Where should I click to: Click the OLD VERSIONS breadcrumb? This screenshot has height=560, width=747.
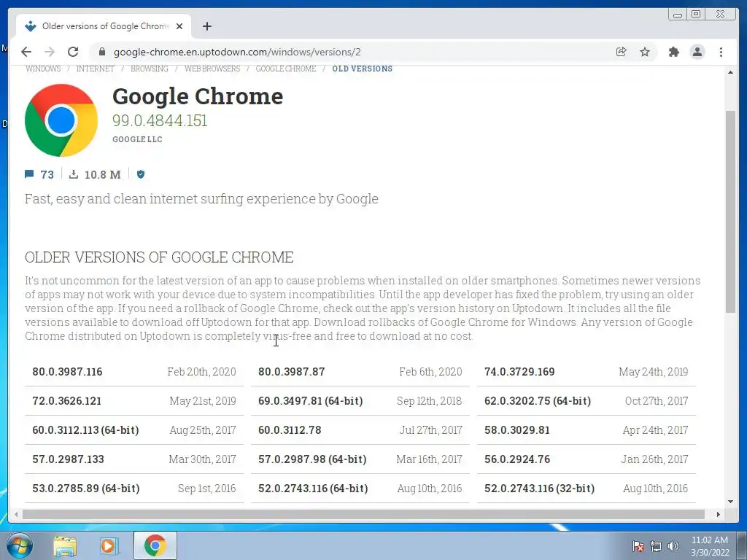coord(362,69)
